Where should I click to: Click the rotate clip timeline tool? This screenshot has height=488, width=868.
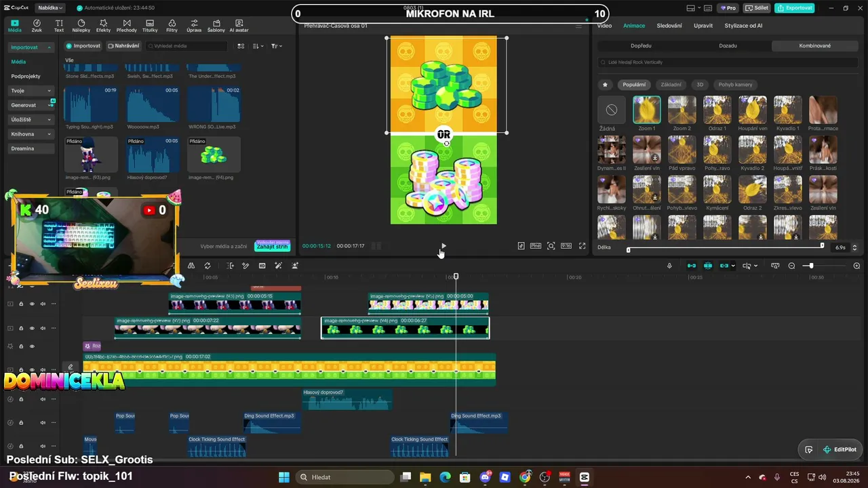208,266
